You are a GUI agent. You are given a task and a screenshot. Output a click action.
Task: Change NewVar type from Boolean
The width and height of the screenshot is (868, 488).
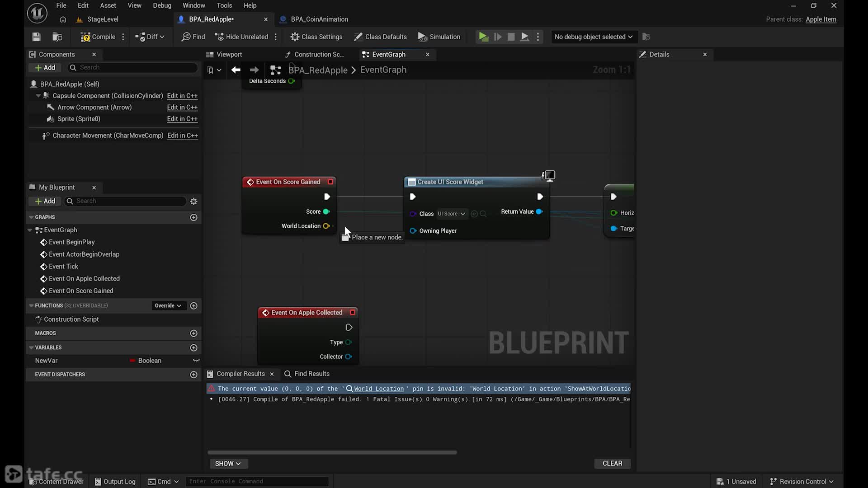pyautogui.click(x=146, y=361)
